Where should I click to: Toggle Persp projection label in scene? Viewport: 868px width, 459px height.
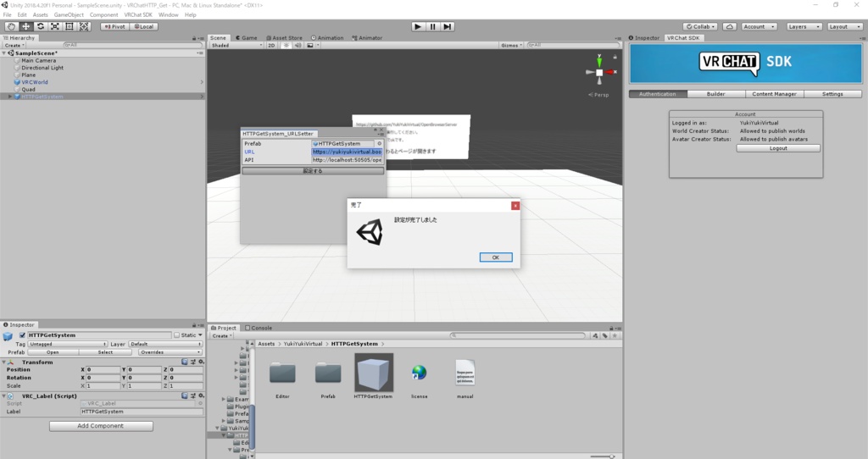pyautogui.click(x=599, y=95)
